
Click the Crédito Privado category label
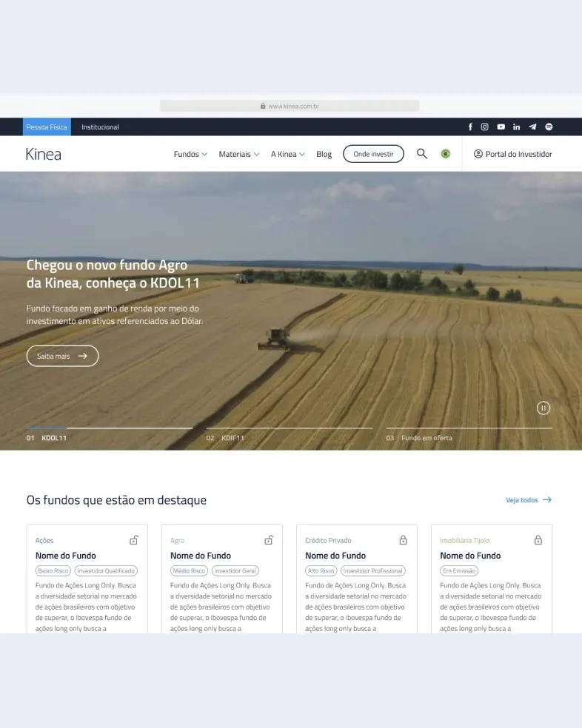click(328, 540)
